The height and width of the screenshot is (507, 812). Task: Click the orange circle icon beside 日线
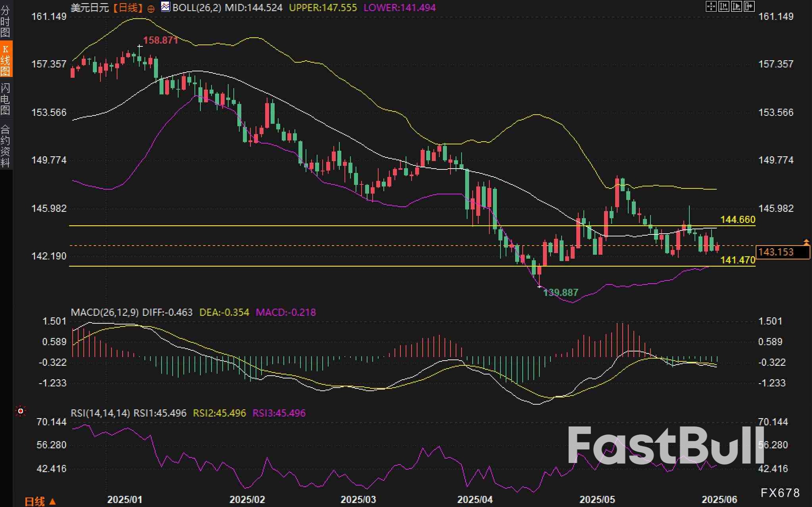151,9
